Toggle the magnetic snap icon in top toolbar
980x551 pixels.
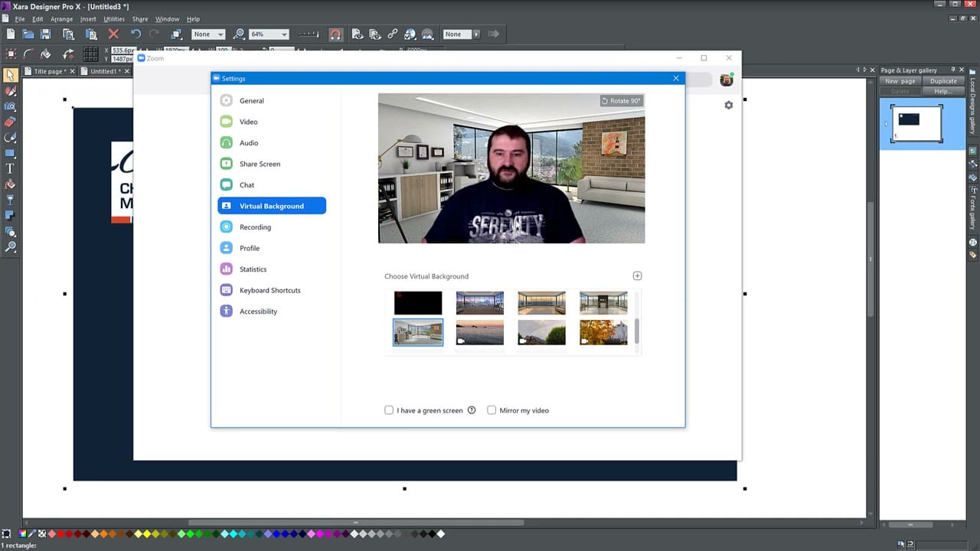[x=337, y=34]
